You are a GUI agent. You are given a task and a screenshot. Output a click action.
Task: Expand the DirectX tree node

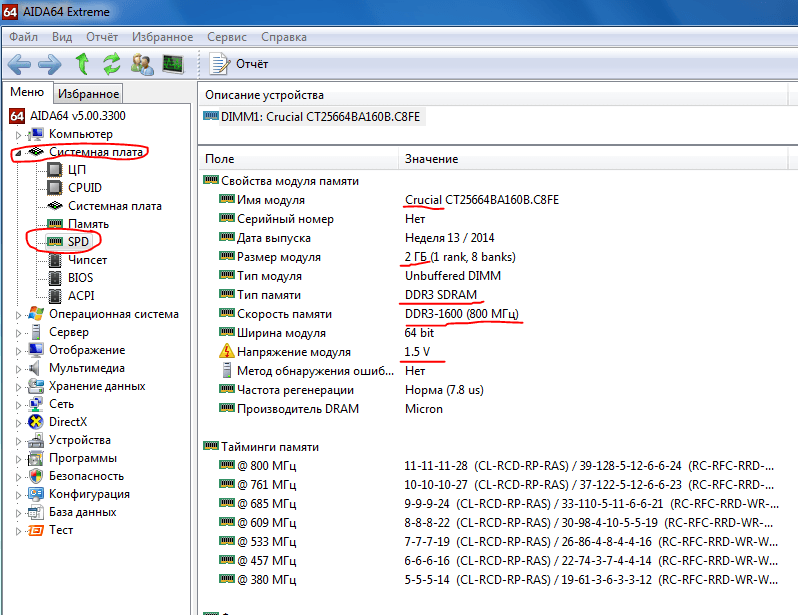(18, 423)
